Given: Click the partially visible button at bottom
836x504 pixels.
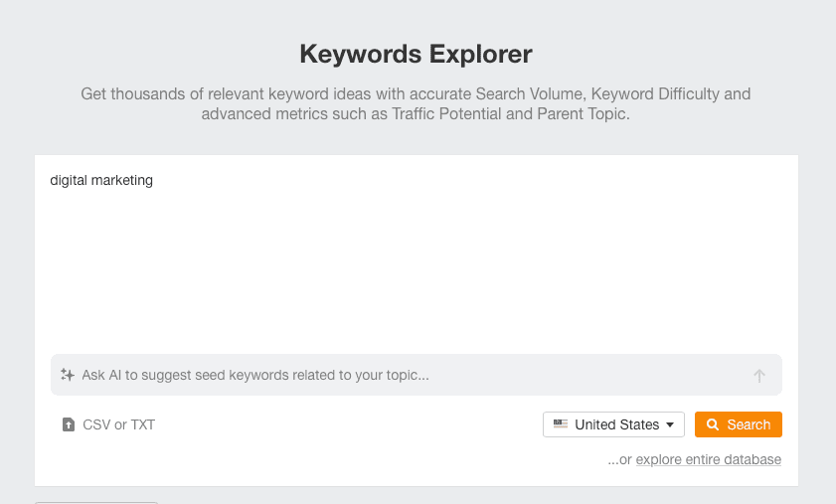Looking at the screenshot, I should [96, 501].
